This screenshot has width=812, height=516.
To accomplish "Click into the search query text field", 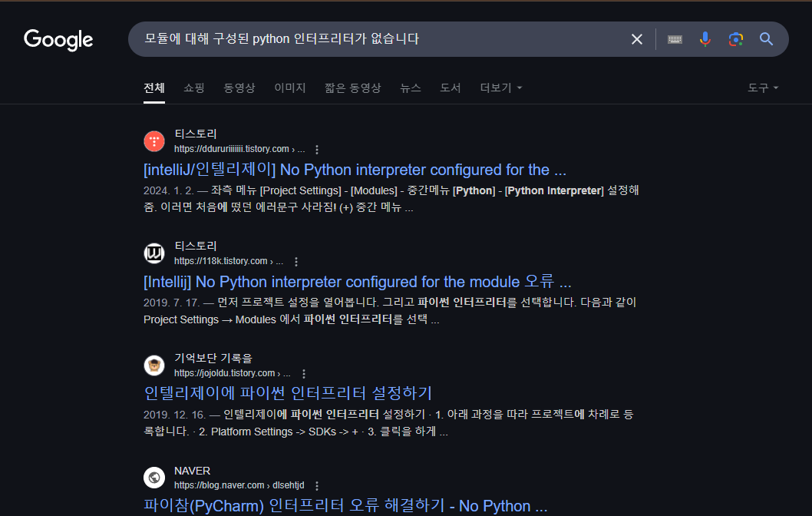I will pyautogui.click(x=381, y=39).
